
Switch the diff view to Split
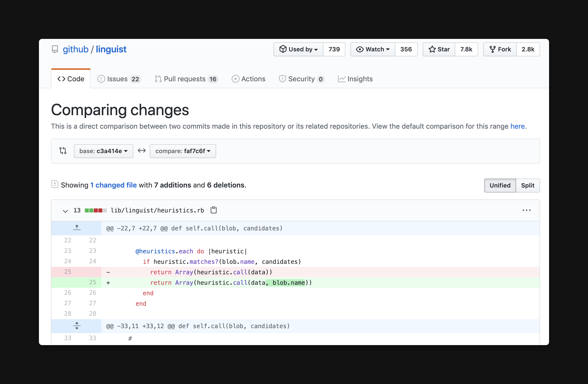pos(528,185)
